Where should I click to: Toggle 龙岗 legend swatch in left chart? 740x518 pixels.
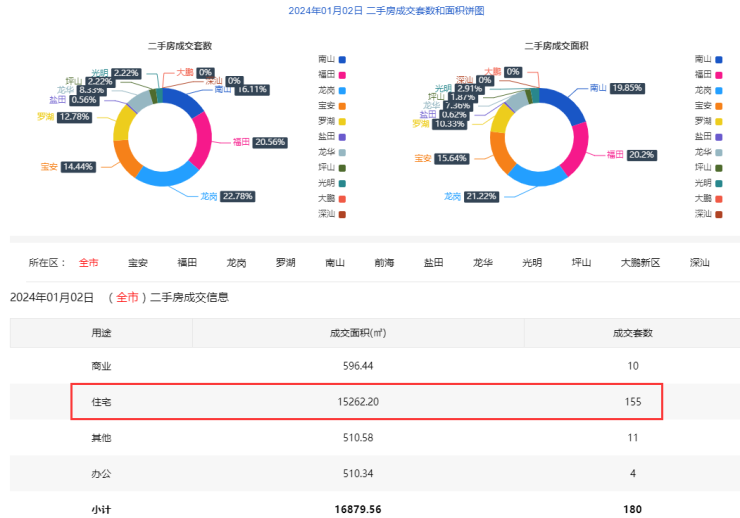342,91
